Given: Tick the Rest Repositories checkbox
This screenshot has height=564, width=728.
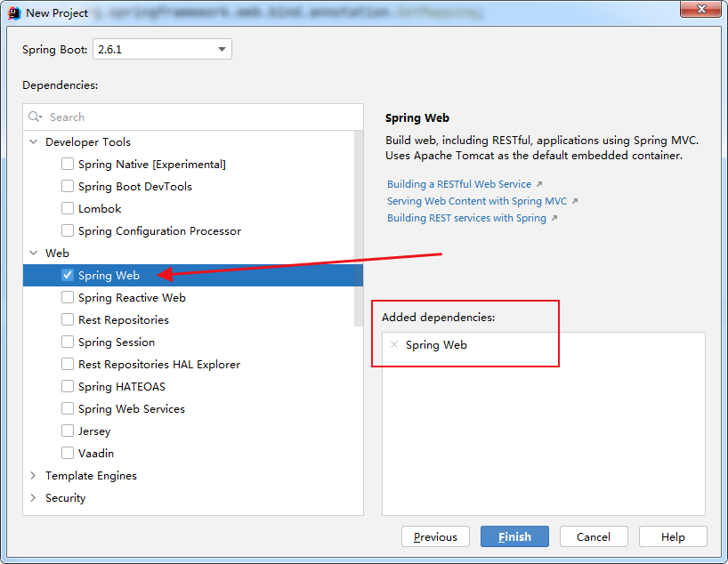Looking at the screenshot, I should tap(68, 320).
